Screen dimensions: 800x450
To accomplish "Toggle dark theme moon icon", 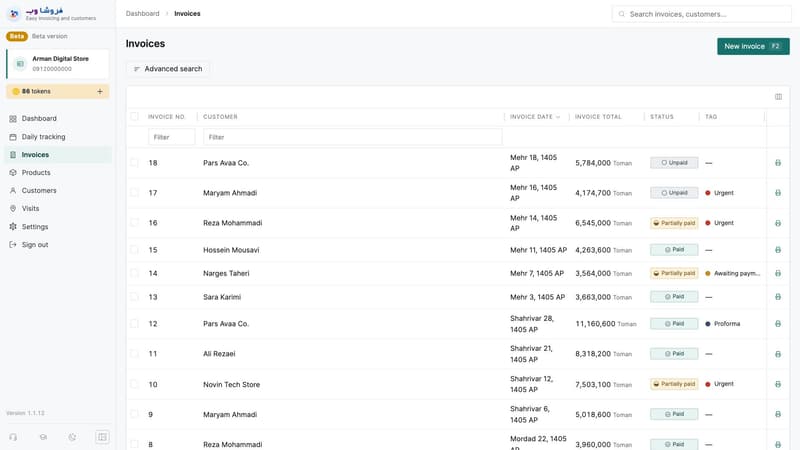I will point(72,437).
